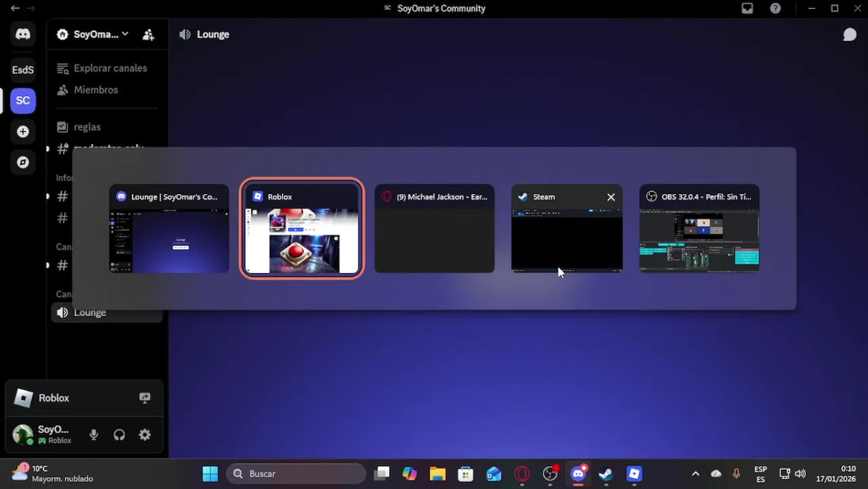Select the SC server icon

(x=23, y=101)
